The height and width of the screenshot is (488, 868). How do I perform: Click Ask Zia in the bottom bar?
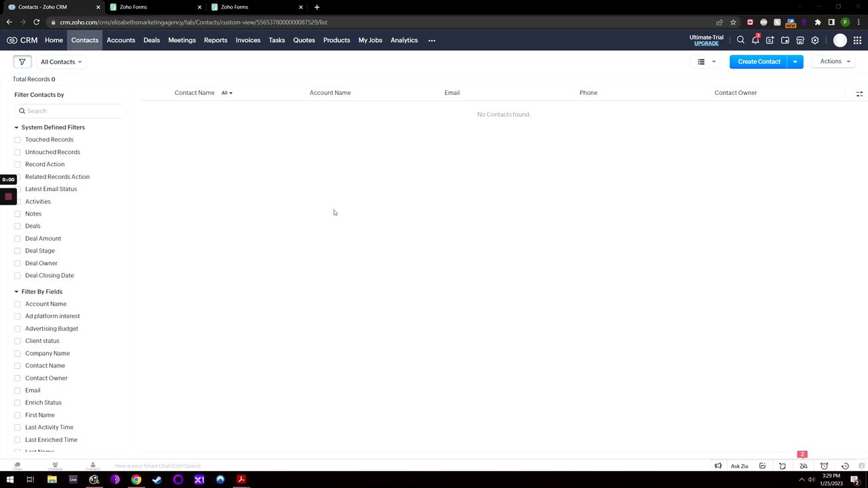tap(739, 466)
